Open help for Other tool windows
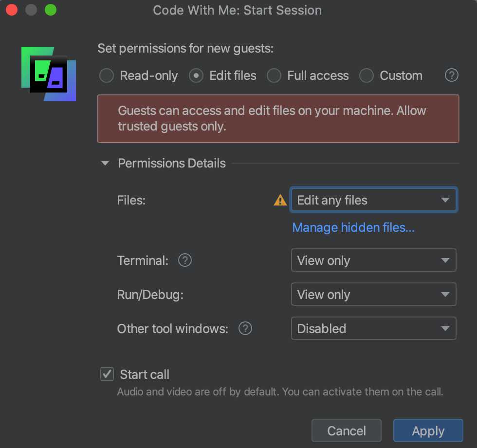This screenshot has width=477, height=448. (245, 329)
